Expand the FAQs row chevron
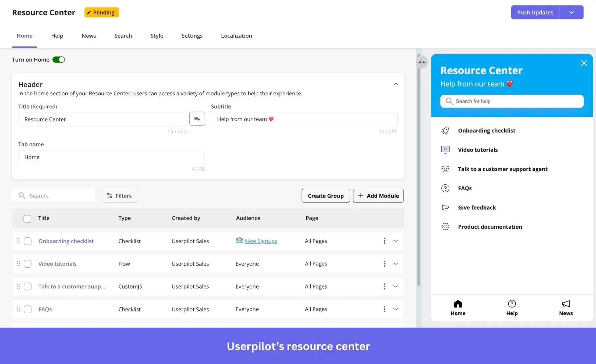This screenshot has height=364, width=596. click(x=395, y=309)
